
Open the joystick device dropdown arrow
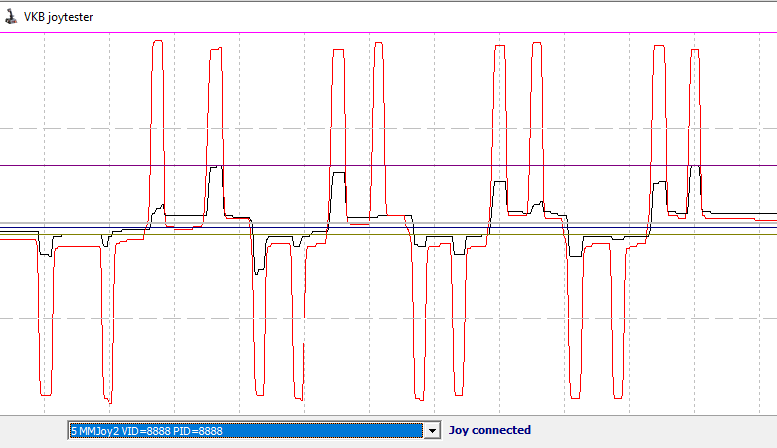432,431
